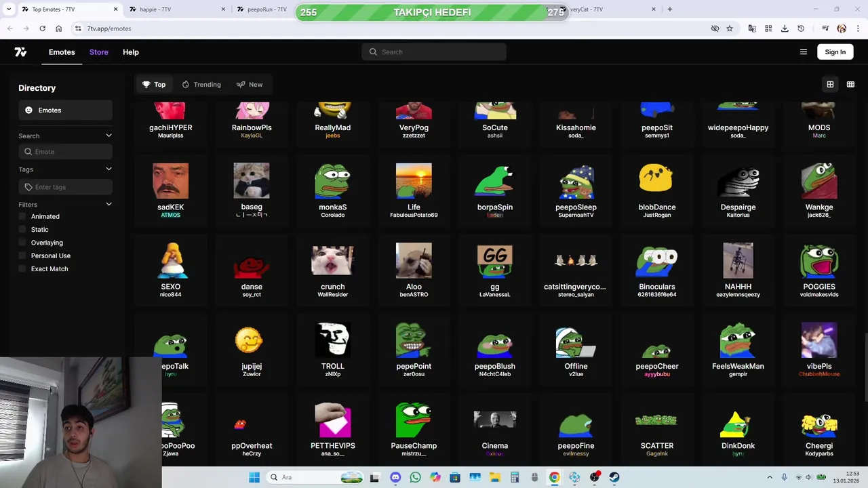Viewport: 868px width, 488px height.
Task: Switch to the peepoRun - 7TV browser tab
Action: coord(266,9)
